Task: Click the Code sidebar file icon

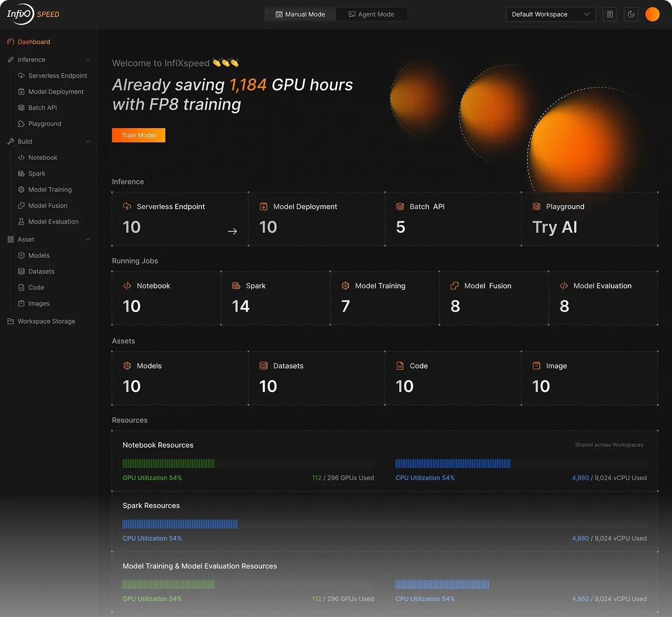Action: (x=21, y=287)
